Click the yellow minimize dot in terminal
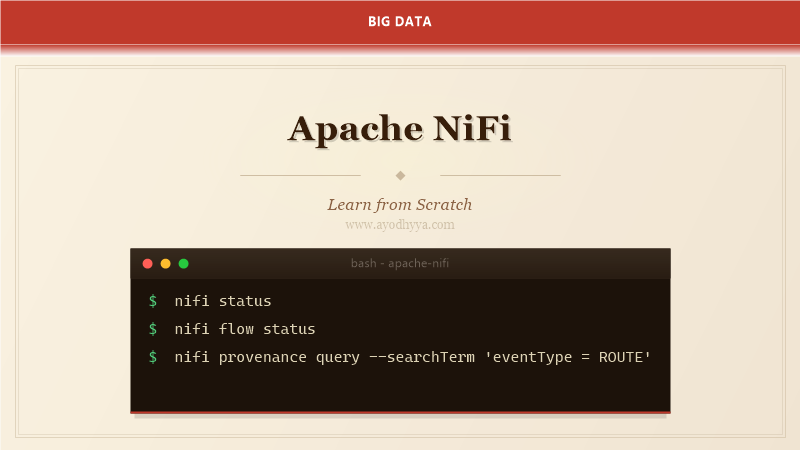Screen dimensions: 800x450 tap(165, 264)
